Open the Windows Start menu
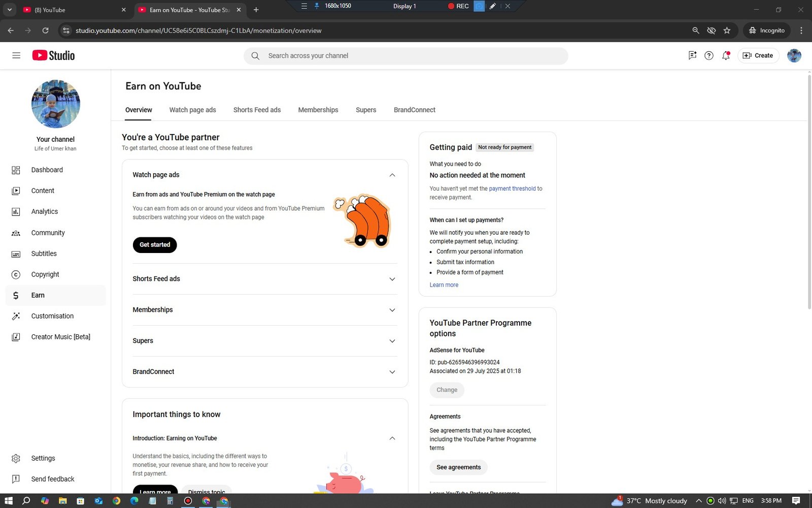812x508 pixels. coord(9,501)
